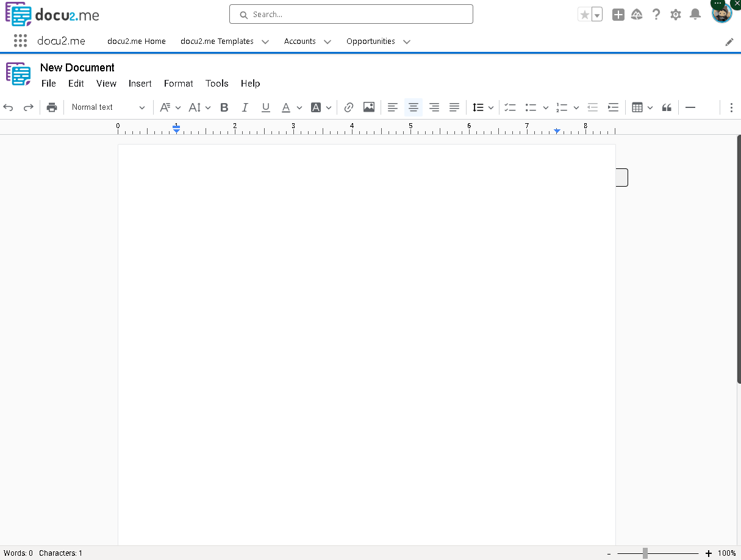Open the toolbar three-dot overflow menu
The width and height of the screenshot is (741, 560).
point(731,107)
